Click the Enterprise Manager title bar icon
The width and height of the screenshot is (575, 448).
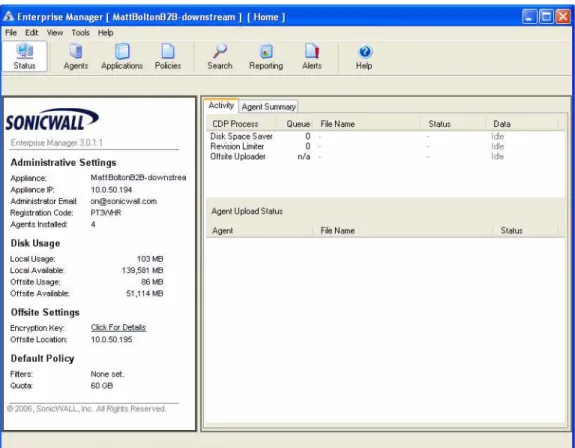click(x=8, y=16)
